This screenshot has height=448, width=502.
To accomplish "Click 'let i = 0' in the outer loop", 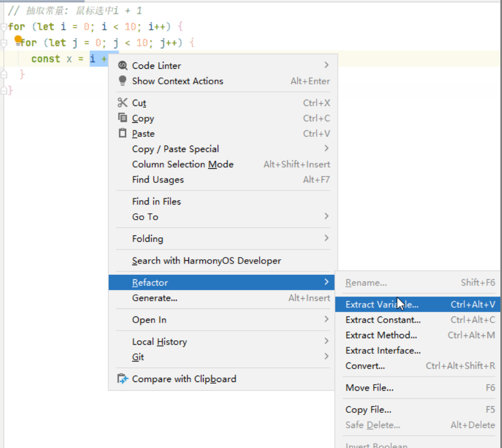I will (63, 27).
